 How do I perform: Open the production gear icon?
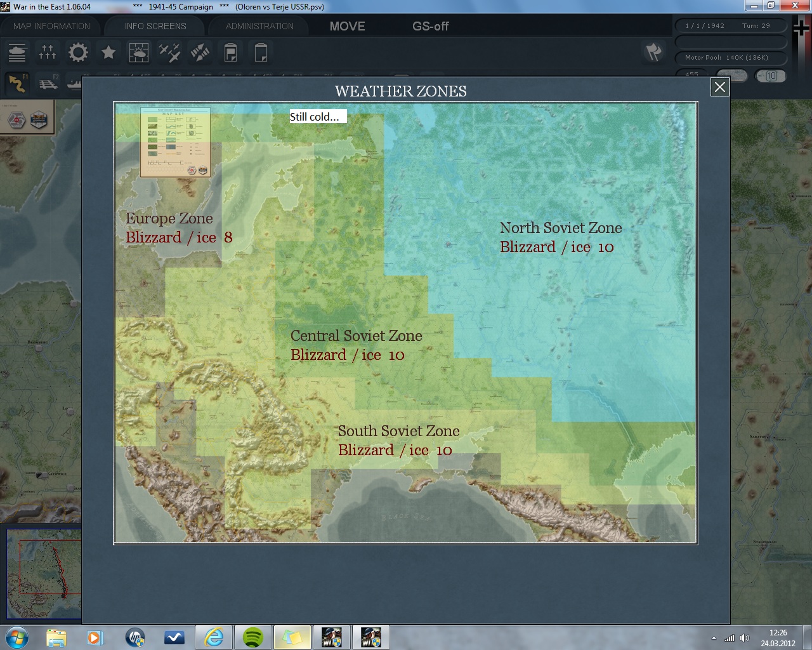click(x=78, y=52)
